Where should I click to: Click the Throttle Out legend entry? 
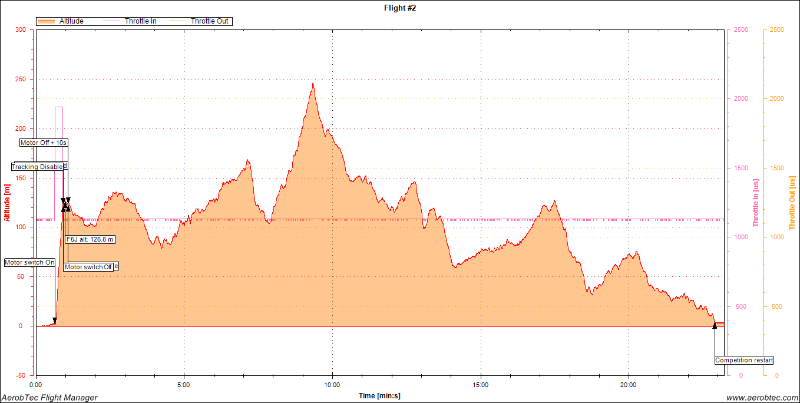tap(208, 20)
